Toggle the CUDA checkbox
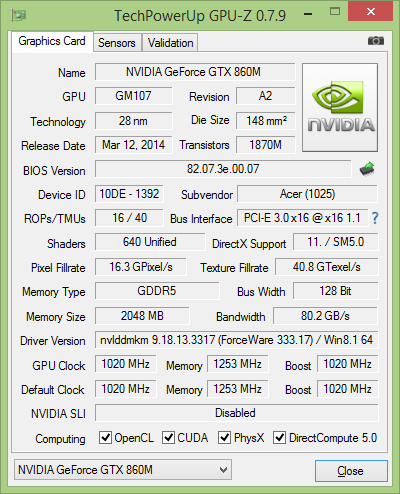 (x=168, y=437)
